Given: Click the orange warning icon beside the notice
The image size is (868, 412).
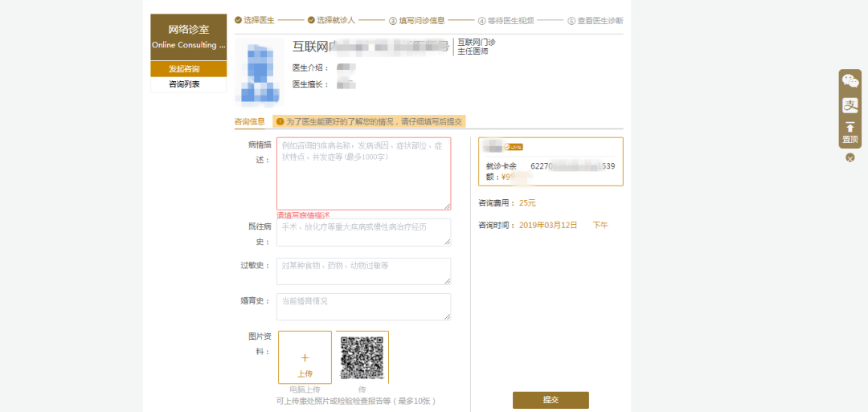Looking at the screenshot, I should tap(280, 122).
